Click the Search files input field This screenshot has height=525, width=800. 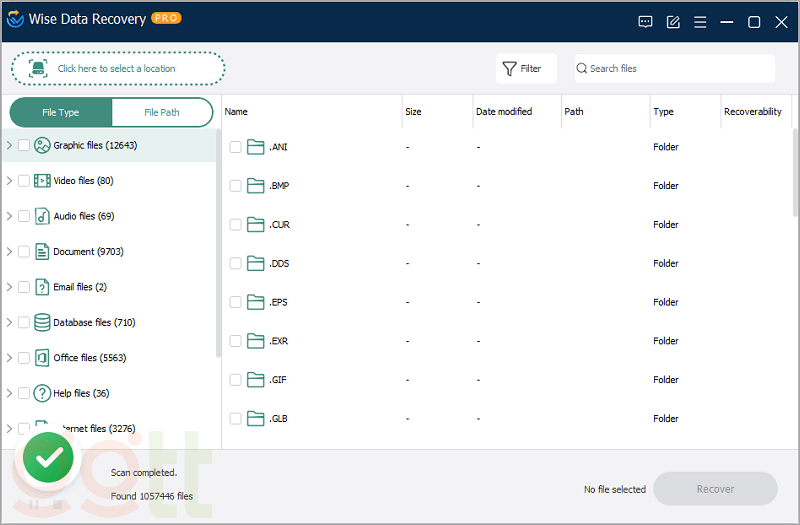[675, 69]
